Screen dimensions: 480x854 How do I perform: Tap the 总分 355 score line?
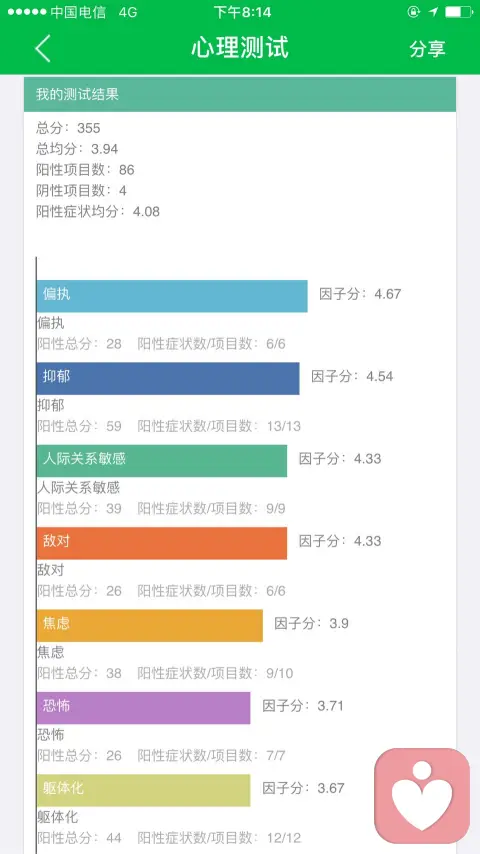click(68, 128)
